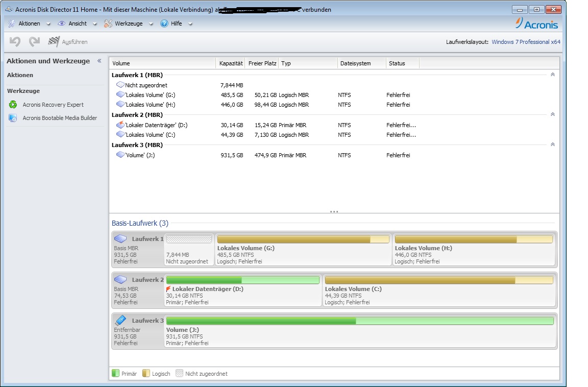The height and width of the screenshot is (387, 588).
Task: Click dropdown arrow next to Werkzeuge menu
Action: click(x=151, y=24)
